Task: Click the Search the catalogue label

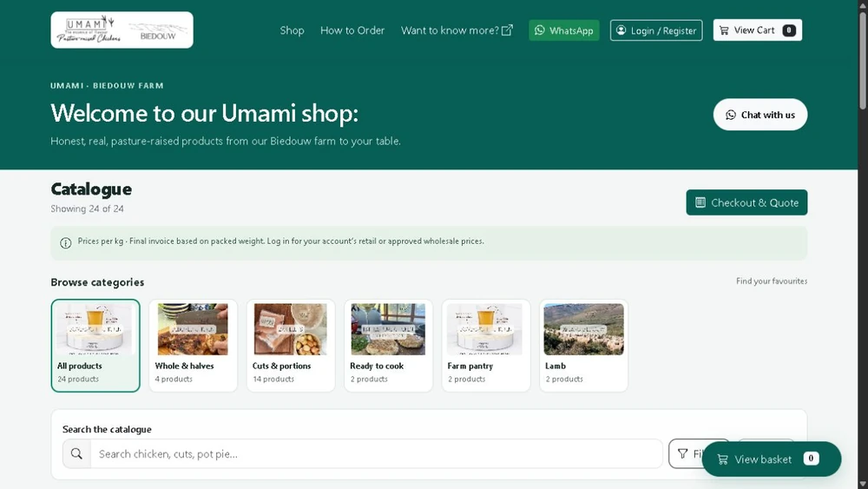Action: click(107, 429)
